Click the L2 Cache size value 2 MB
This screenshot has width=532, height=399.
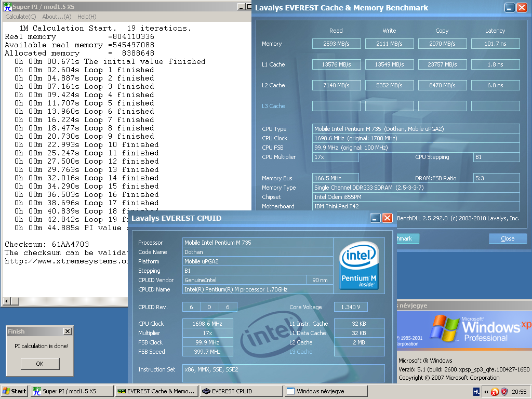(359, 342)
